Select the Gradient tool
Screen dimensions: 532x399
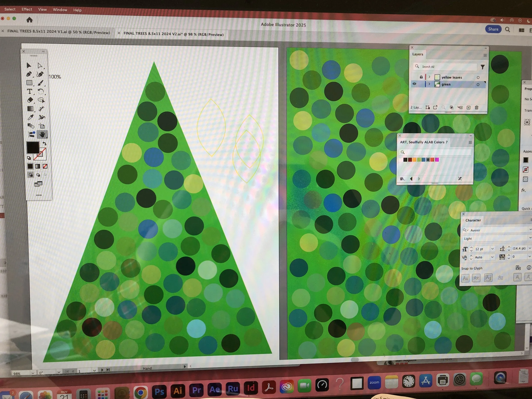(x=30, y=109)
